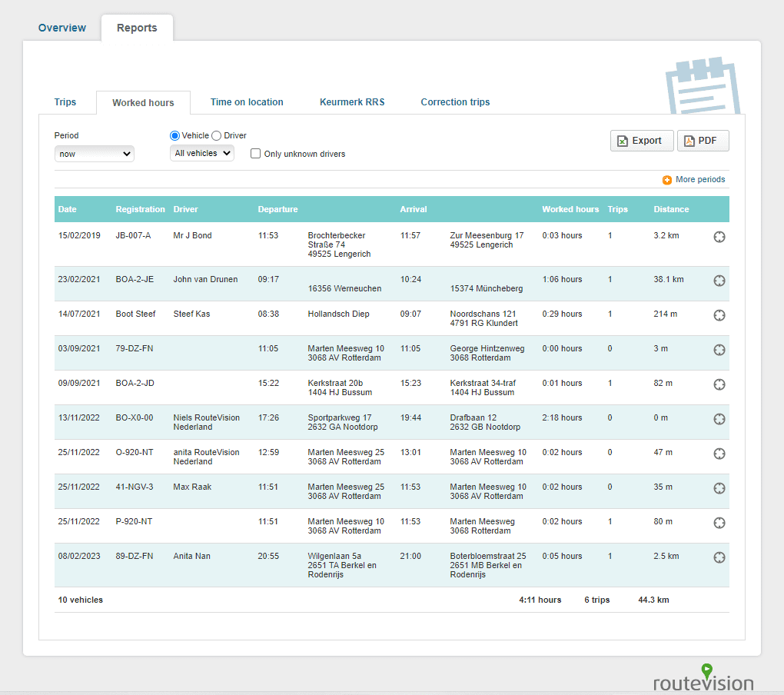This screenshot has width=784, height=695.
Task: Open location target icon for Boot Steef row
Action: (719, 315)
